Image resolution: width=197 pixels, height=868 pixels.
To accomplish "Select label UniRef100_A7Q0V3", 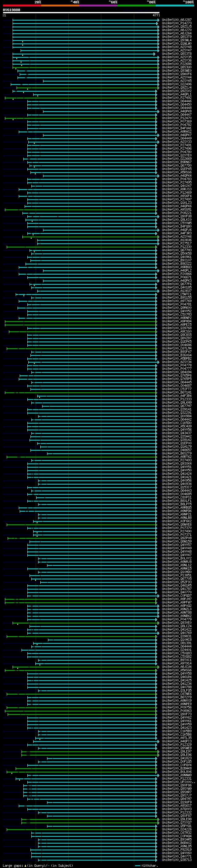I will tap(177, 809).
